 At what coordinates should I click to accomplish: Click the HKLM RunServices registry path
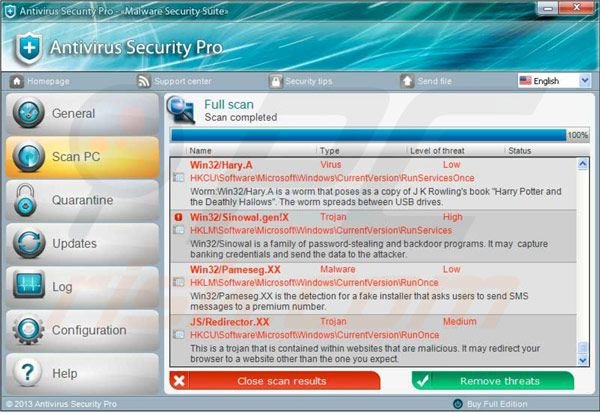tap(321, 230)
